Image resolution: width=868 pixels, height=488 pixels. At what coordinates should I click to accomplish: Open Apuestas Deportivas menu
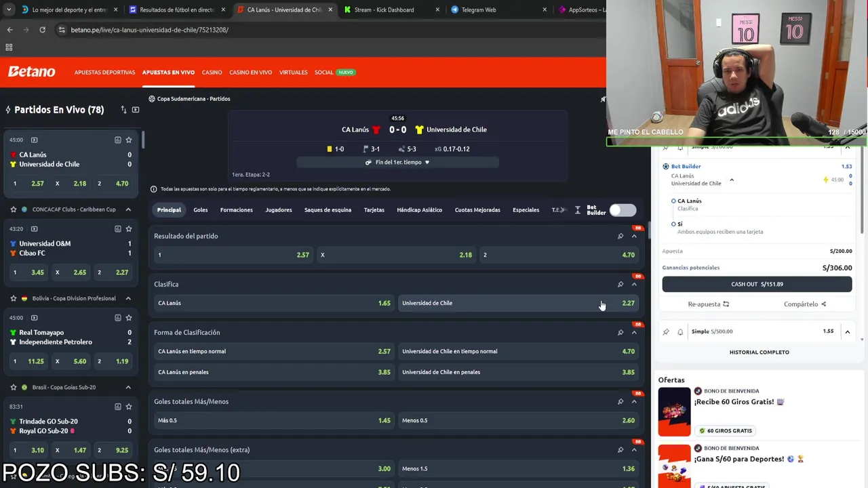[x=104, y=73]
